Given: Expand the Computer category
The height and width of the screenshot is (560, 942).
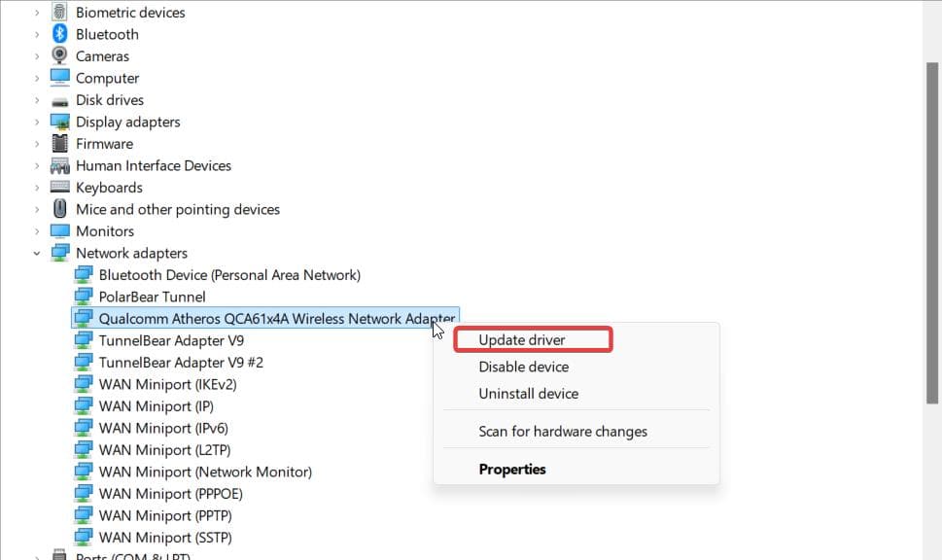Looking at the screenshot, I should pyautogui.click(x=37, y=78).
